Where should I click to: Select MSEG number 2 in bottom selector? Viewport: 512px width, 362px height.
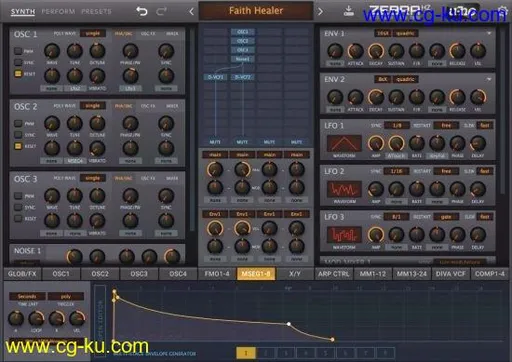pos(266,353)
